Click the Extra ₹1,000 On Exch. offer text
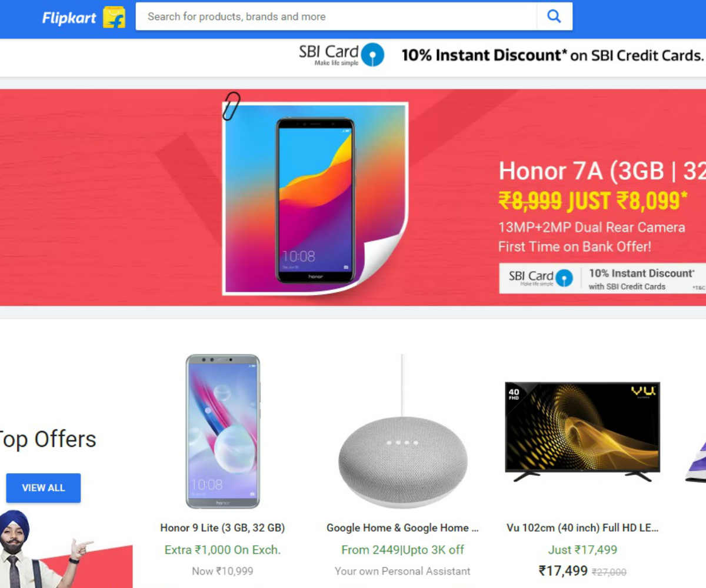This screenshot has width=706, height=588. pos(222,550)
